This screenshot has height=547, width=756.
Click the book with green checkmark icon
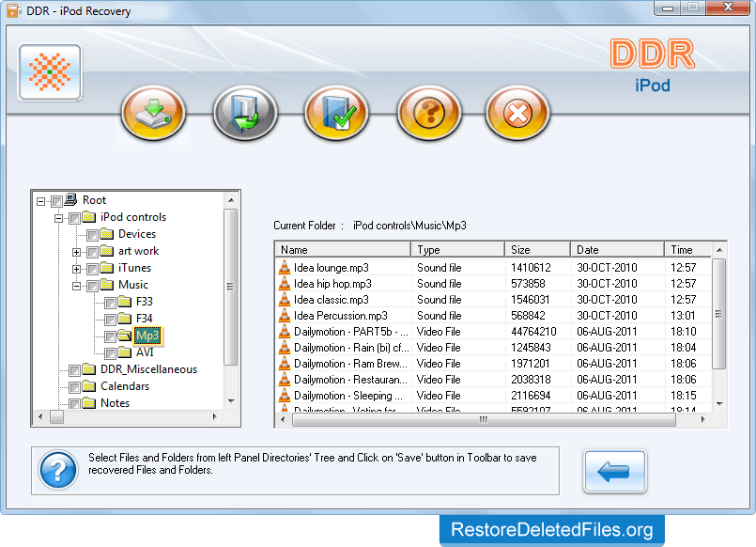336,114
